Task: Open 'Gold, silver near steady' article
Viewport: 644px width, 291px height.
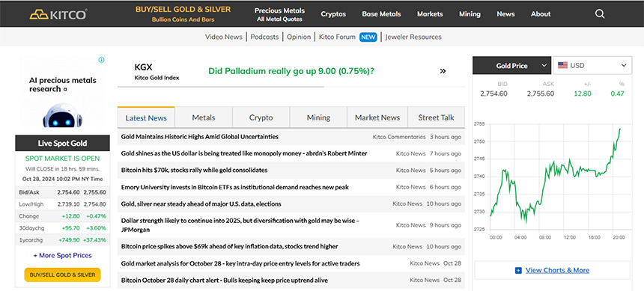Action: [201, 203]
